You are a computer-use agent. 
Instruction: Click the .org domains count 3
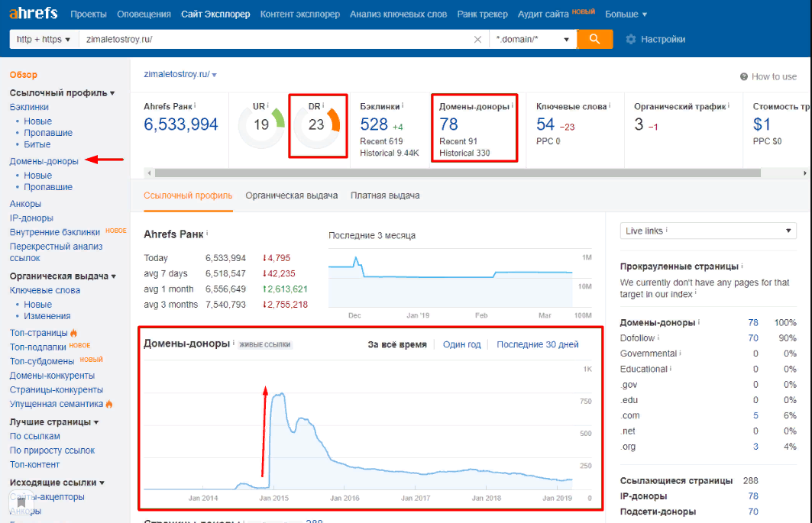click(x=755, y=447)
